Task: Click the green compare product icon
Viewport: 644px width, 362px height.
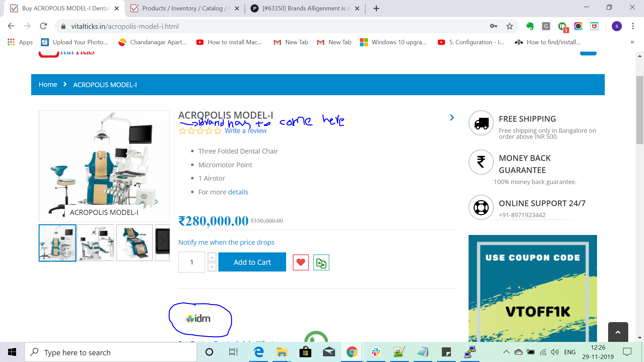Action: tap(321, 262)
